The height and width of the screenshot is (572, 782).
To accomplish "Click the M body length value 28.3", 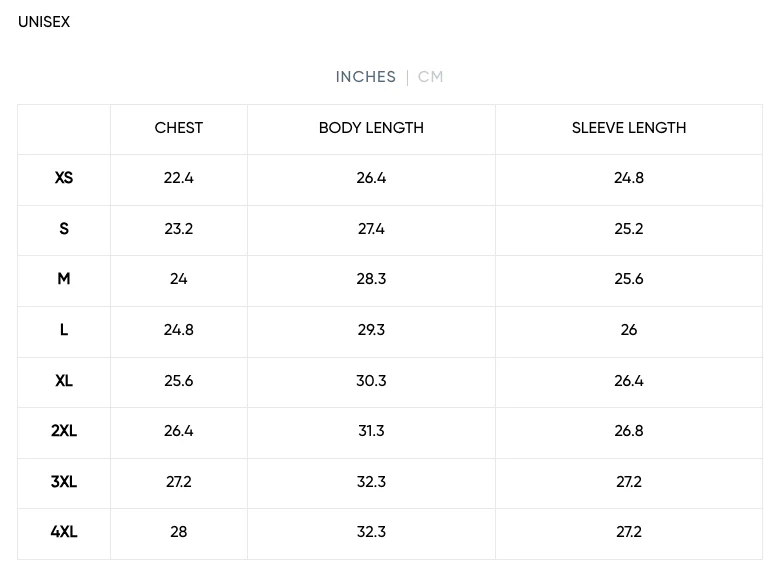I will pyautogui.click(x=371, y=279).
